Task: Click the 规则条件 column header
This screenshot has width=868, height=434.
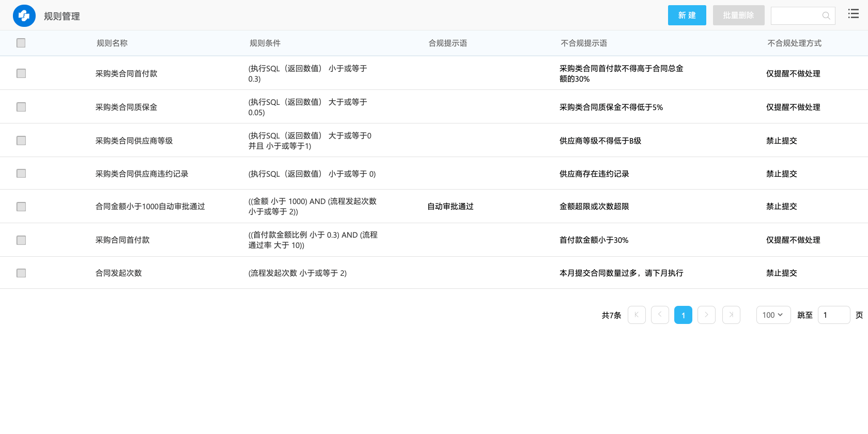Action: click(265, 43)
